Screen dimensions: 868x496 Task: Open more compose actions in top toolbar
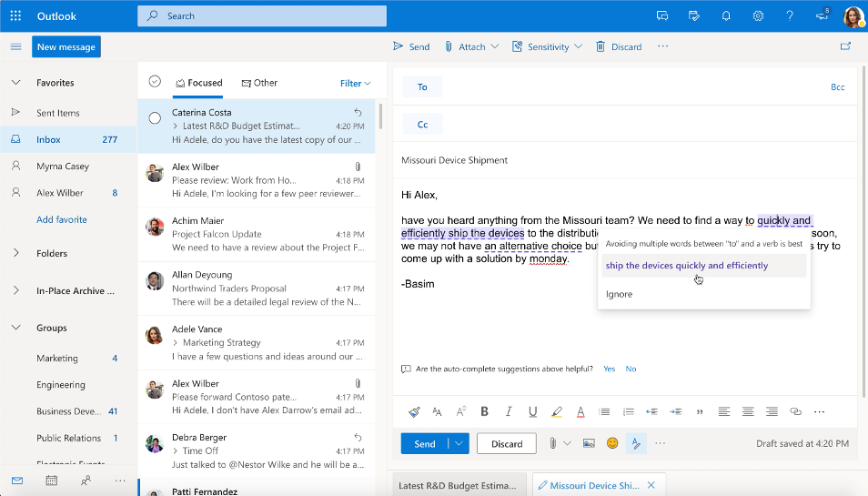click(662, 46)
